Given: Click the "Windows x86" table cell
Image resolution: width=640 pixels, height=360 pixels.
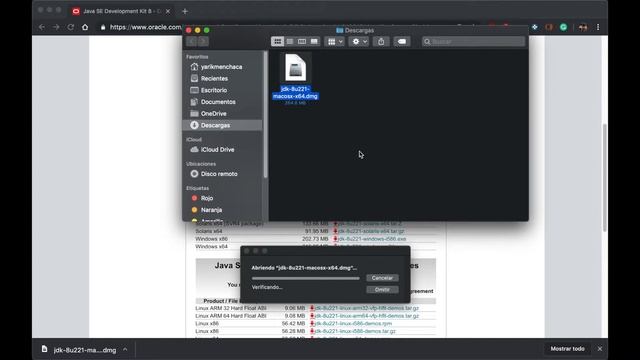Looking at the screenshot, I should click(211, 239).
